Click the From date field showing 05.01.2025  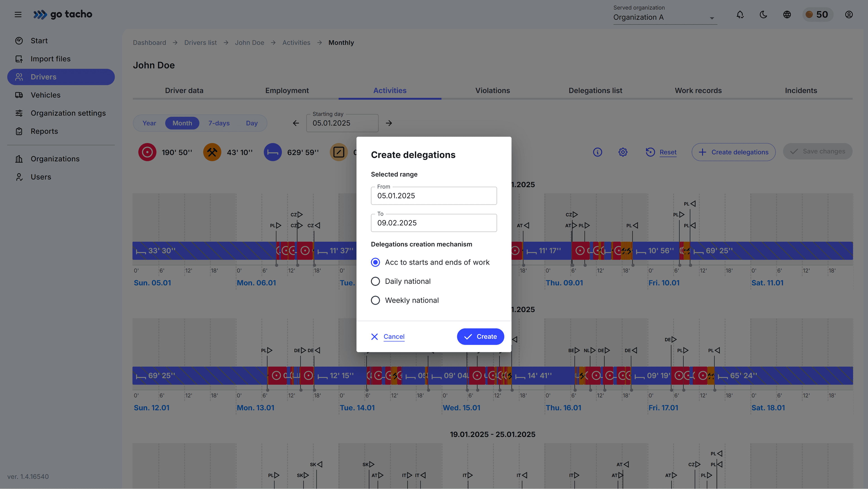pyautogui.click(x=434, y=196)
